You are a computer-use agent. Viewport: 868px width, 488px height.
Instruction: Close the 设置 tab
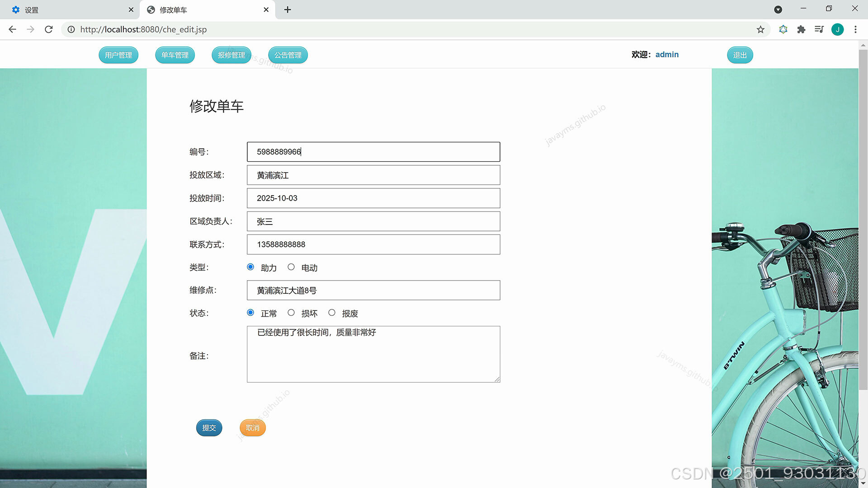(x=131, y=9)
